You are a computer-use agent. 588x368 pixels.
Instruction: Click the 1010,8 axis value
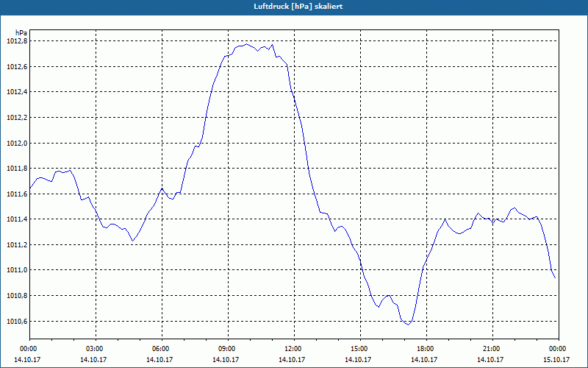(17, 296)
